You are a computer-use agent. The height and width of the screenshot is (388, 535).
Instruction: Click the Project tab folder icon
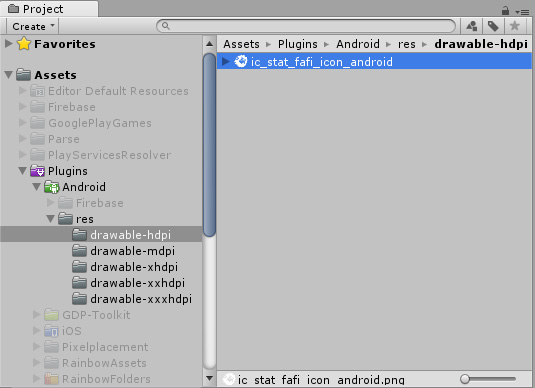tap(13, 8)
